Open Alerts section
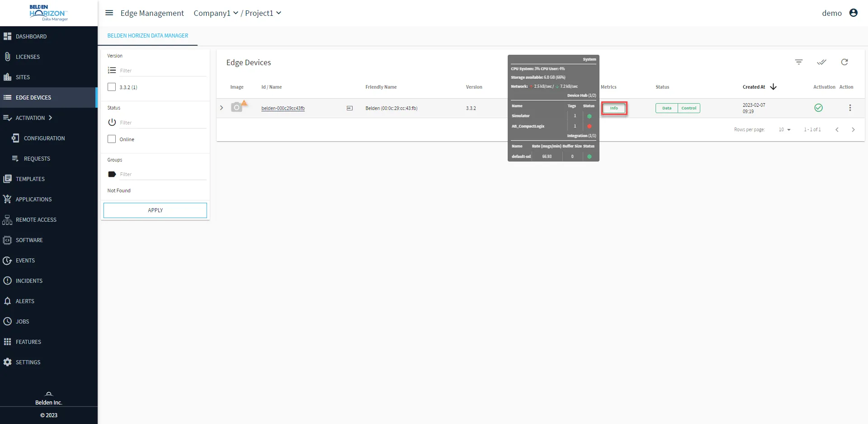The width and height of the screenshot is (868, 424). point(48,301)
